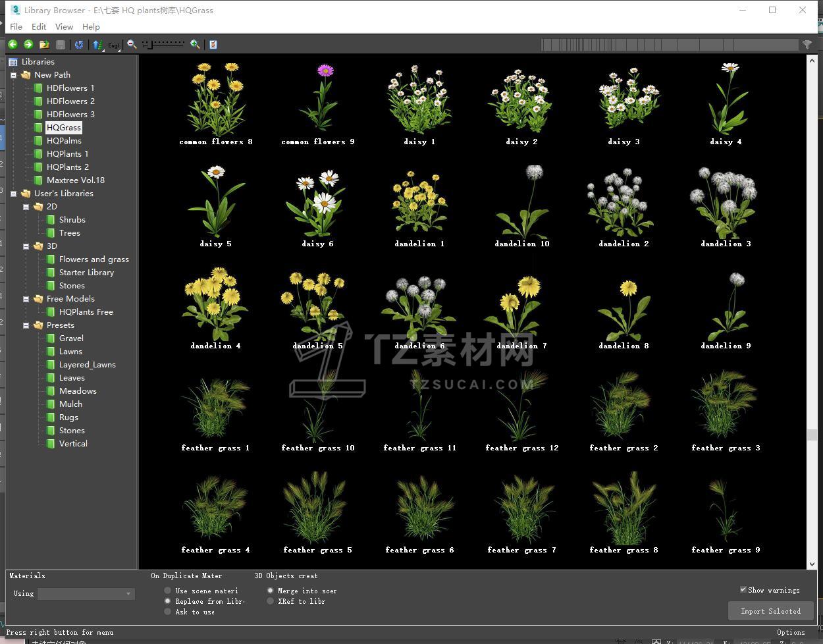
Task: Select the XRef to library radio option
Action: pos(270,601)
